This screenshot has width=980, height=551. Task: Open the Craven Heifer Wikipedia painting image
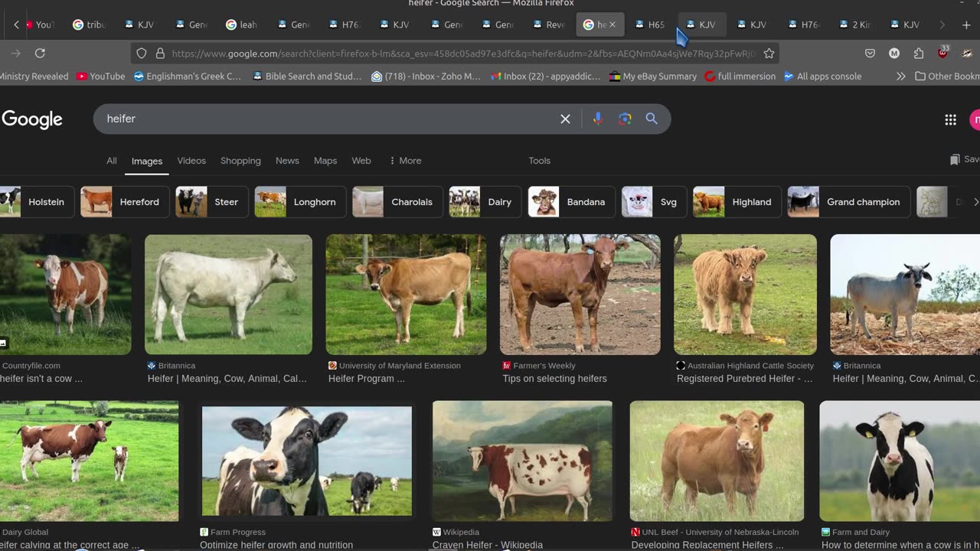522,461
